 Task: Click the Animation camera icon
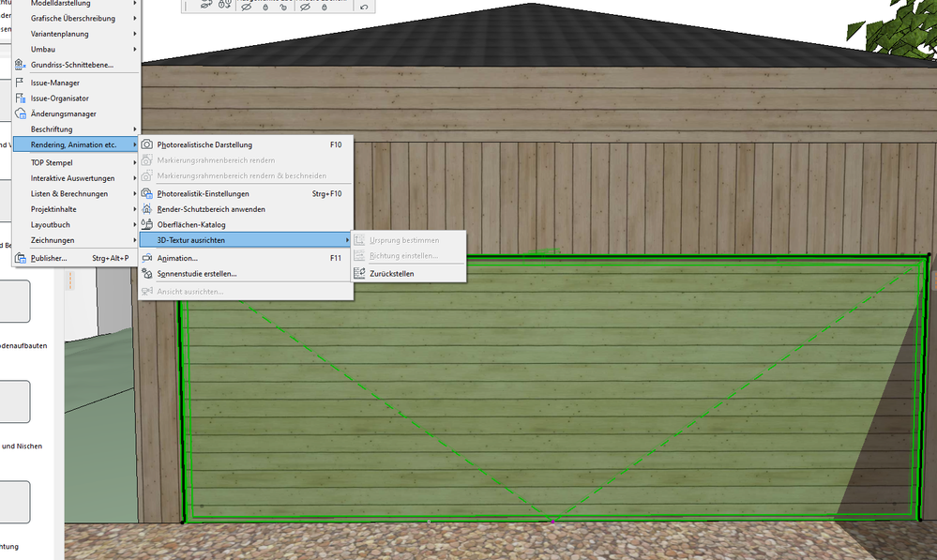pyautogui.click(x=147, y=258)
